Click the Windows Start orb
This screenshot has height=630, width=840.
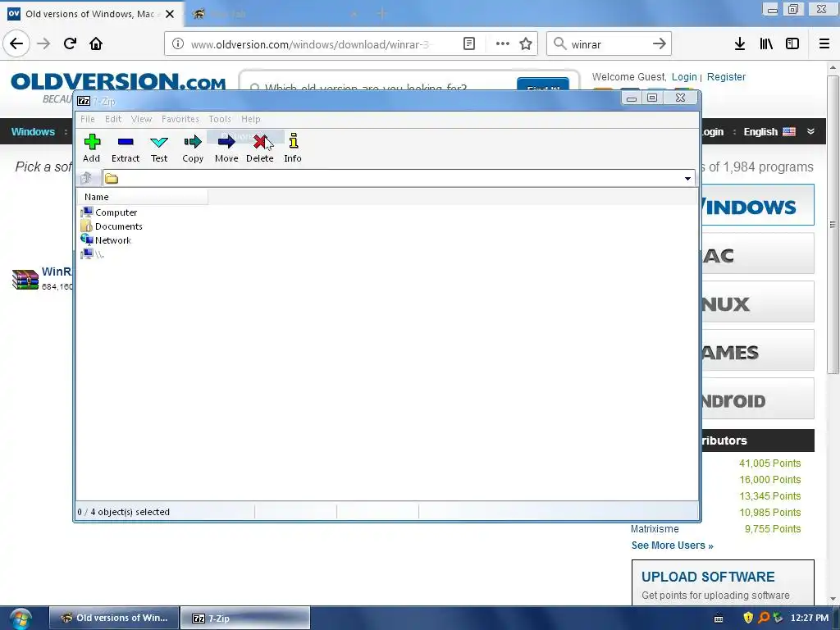[x=20, y=619]
